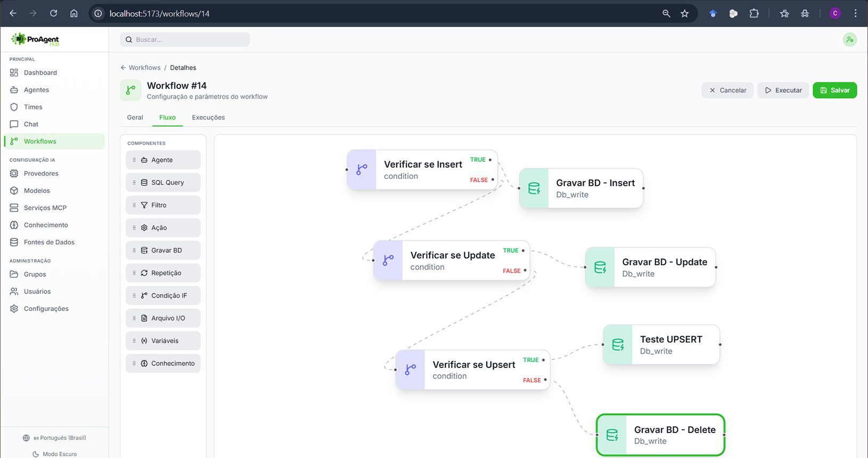The image size is (868, 458).
Task: Click the Salvar button
Action: pos(834,91)
